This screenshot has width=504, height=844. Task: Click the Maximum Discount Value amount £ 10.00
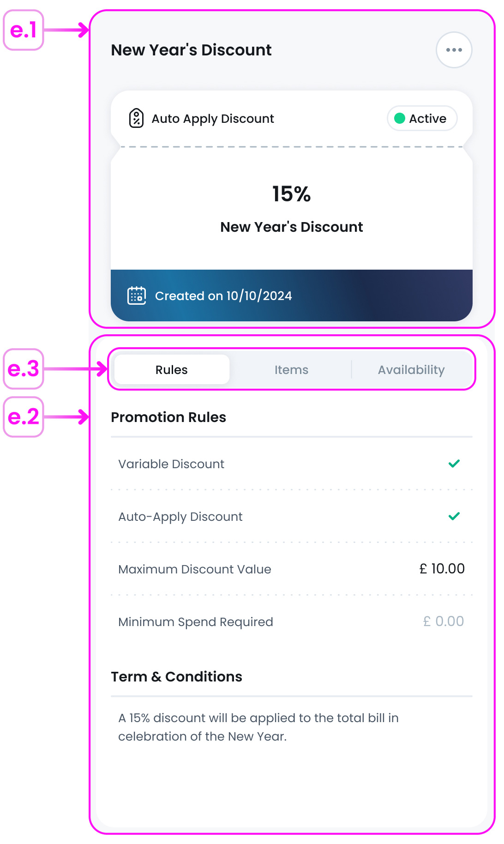[442, 569]
